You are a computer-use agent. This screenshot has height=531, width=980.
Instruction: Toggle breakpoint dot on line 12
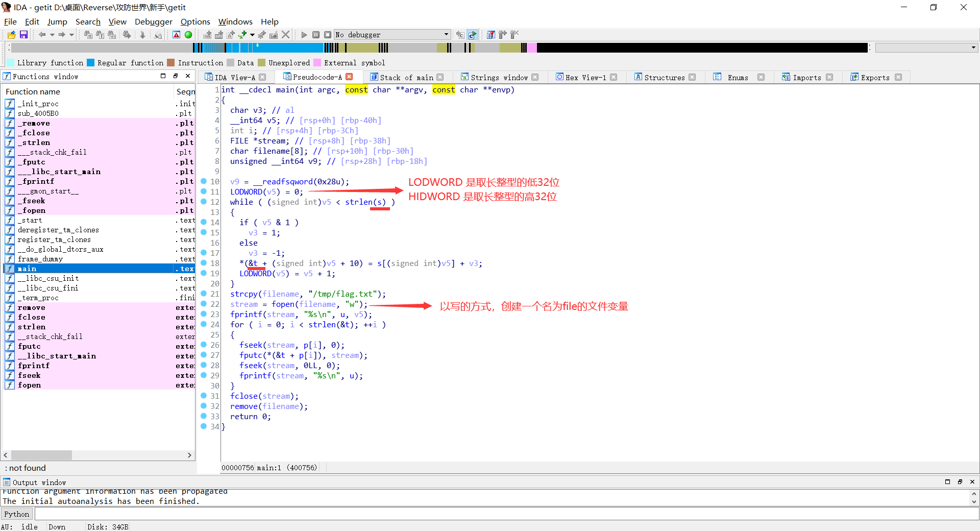(204, 202)
